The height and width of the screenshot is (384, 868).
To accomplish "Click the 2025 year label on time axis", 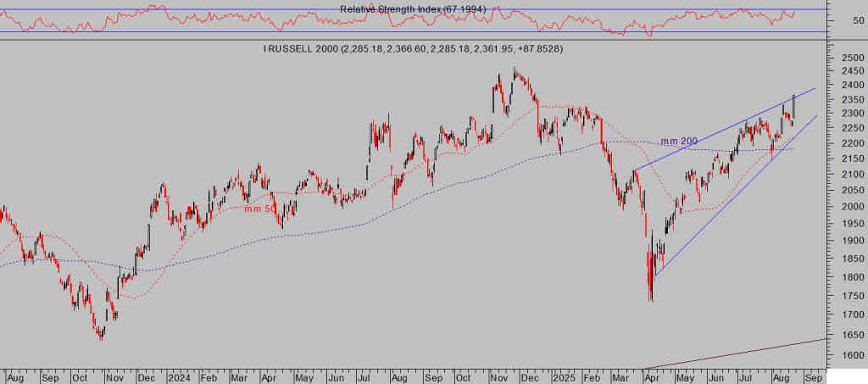I will (x=564, y=378).
